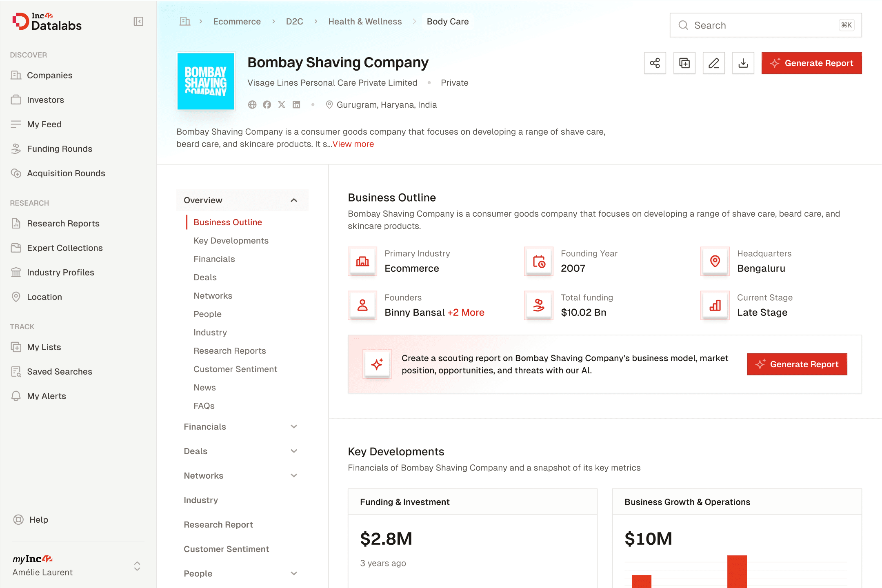Viewport: 882px width, 588px height.
Task: Open the company Facebook icon
Action: pyautogui.click(x=267, y=105)
